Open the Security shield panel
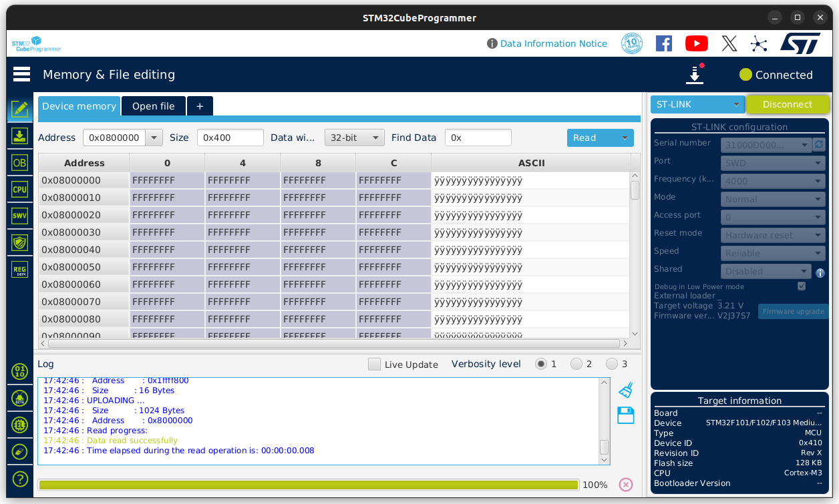The image size is (839, 504). point(20,243)
